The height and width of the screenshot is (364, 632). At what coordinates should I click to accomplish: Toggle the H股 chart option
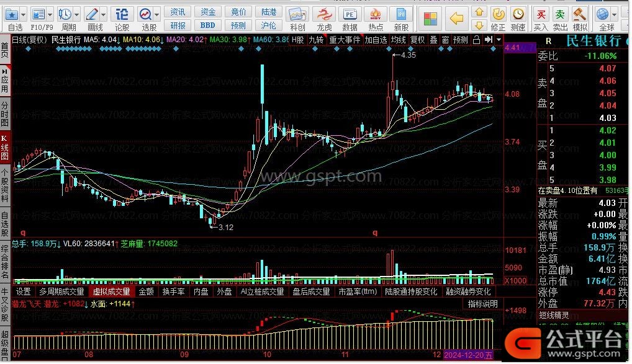click(297, 40)
